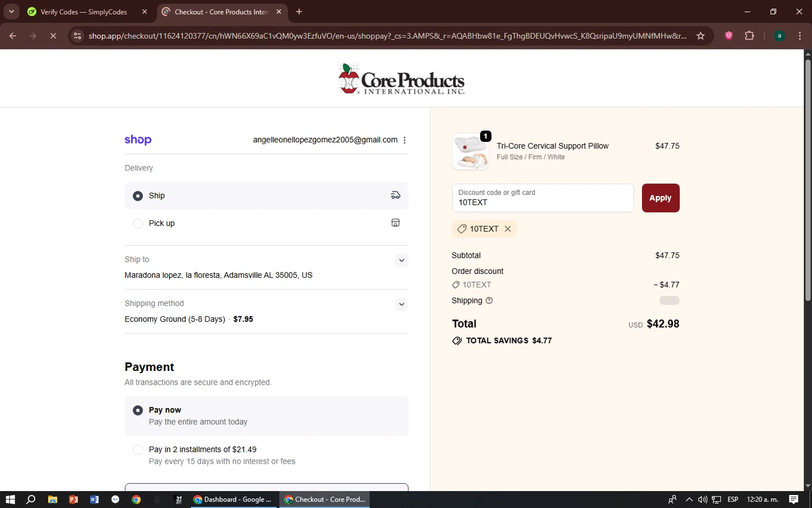
Task: Click the red shield extension icon
Action: (729, 36)
